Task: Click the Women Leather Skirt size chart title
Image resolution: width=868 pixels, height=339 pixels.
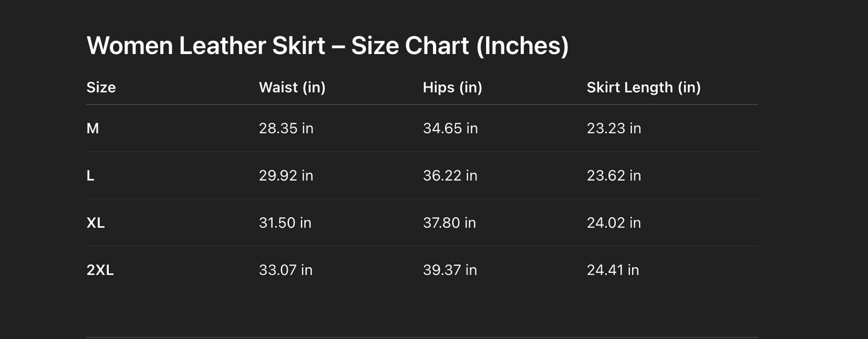Action: pyautogui.click(x=327, y=46)
